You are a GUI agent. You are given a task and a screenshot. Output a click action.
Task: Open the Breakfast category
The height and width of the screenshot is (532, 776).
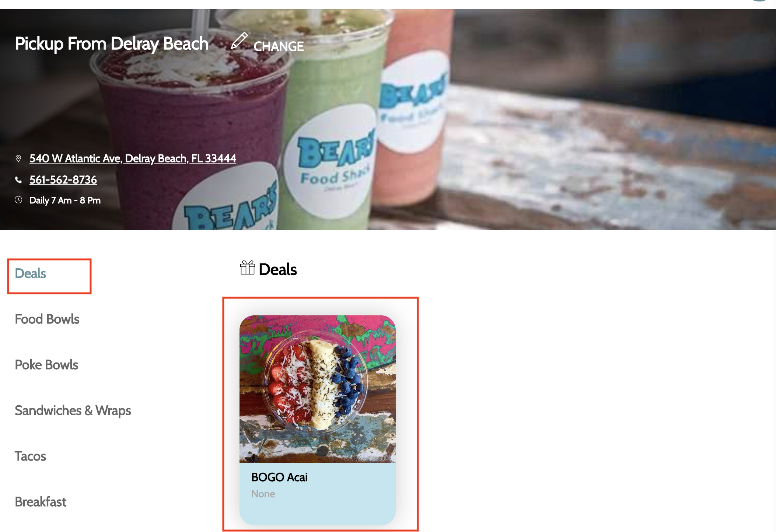(x=41, y=502)
